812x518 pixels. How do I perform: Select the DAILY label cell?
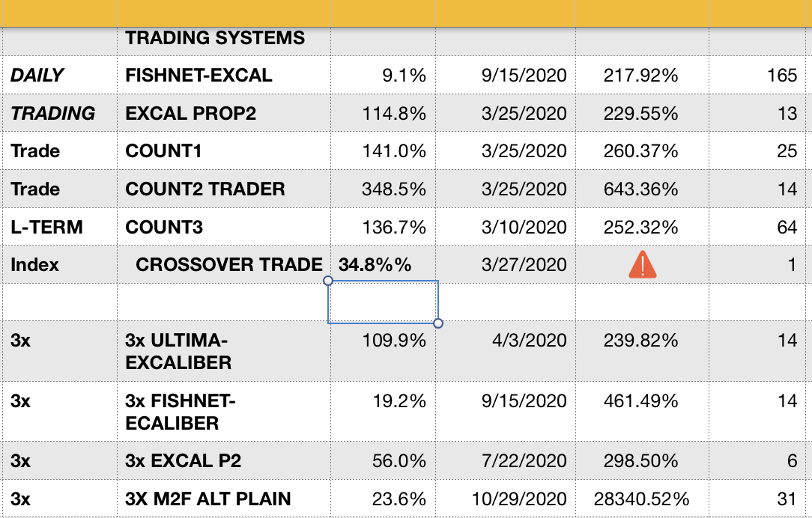tap(37, 76)
